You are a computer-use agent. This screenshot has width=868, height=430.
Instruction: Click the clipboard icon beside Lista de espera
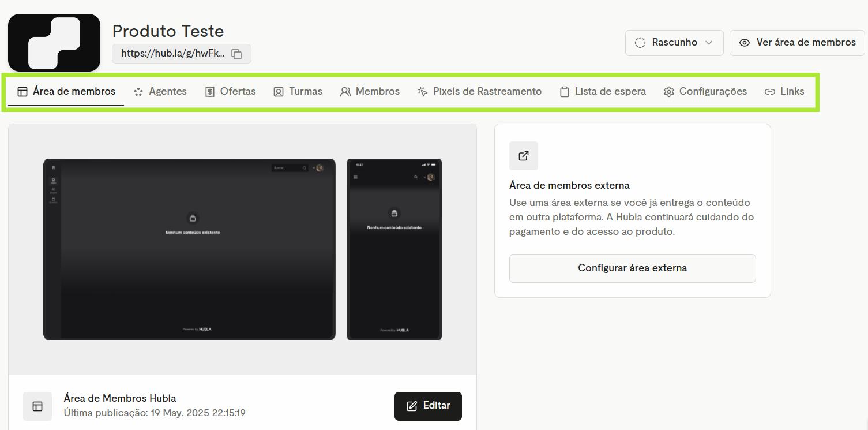coord(565,92)
